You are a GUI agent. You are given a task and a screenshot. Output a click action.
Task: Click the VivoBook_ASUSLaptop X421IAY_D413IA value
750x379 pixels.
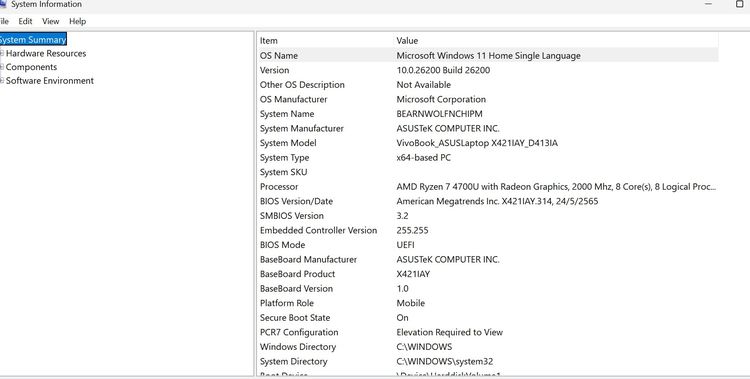pyautogui.click(x=477, y=143)
